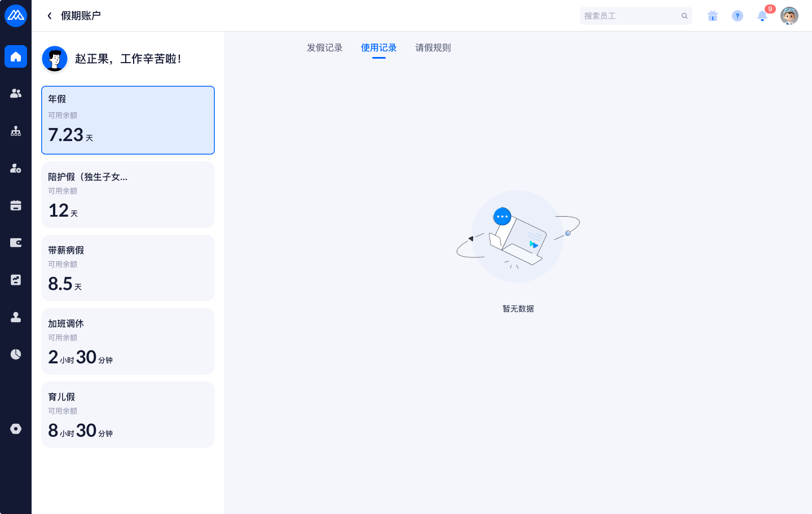812x514 pixels.
Task: Select the 加班调休 balance card
Action: (x=128, y=341)
